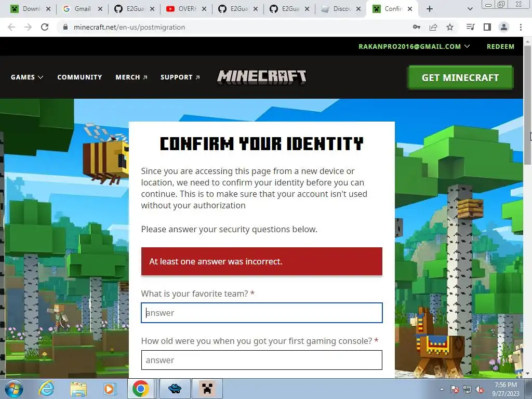Open the Windows Start button
Screen dimensions: 532x399
[14, 389]
